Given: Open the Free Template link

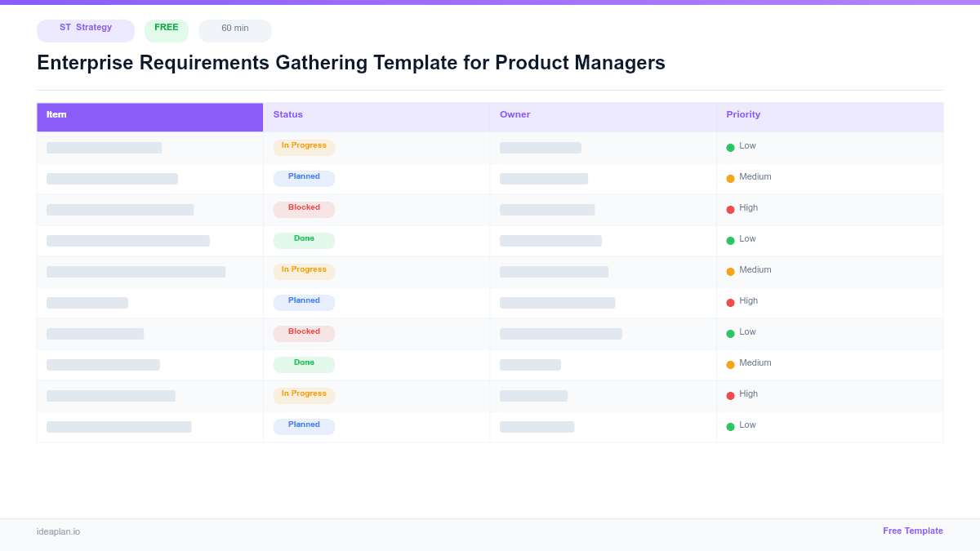Looking at the screenshot, I should 913,531.
